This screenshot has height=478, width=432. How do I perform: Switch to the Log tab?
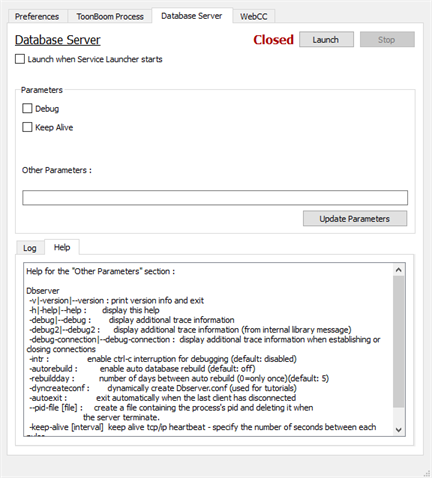[30, 248]
